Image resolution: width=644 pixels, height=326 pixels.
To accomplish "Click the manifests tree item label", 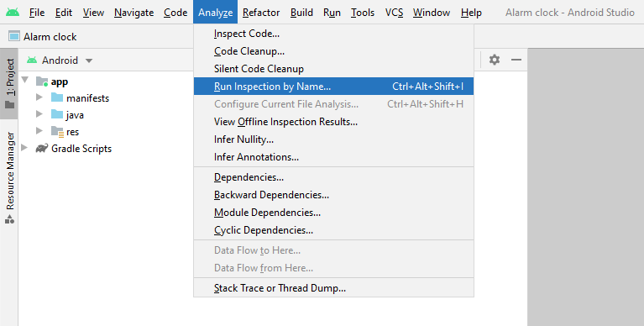I will tap(87, 98).
